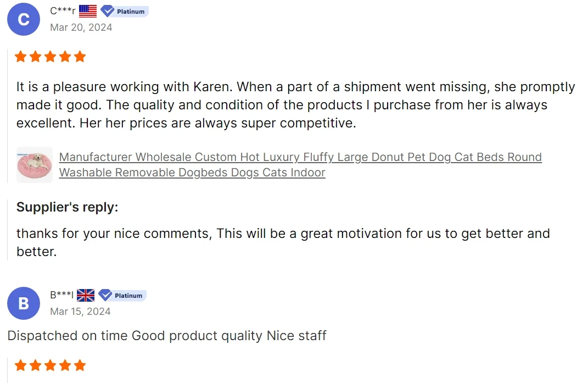Click the United Kingdom flag icon
Image resolution: width=588 pixels, height=383 pixels.
pyautogui.click(x=86, y=295)
